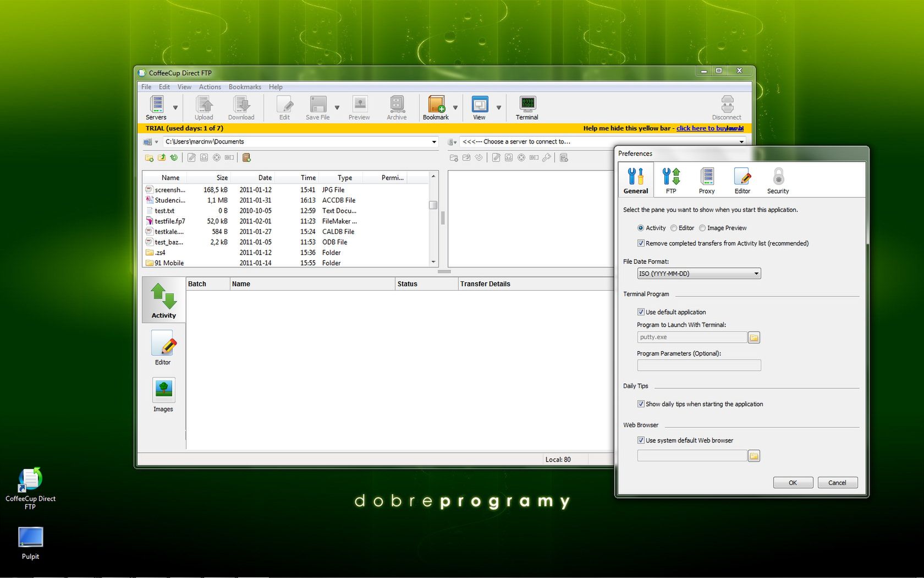
Task: Toggle Use default application checkbox
Action: click(x=641, y=312)
